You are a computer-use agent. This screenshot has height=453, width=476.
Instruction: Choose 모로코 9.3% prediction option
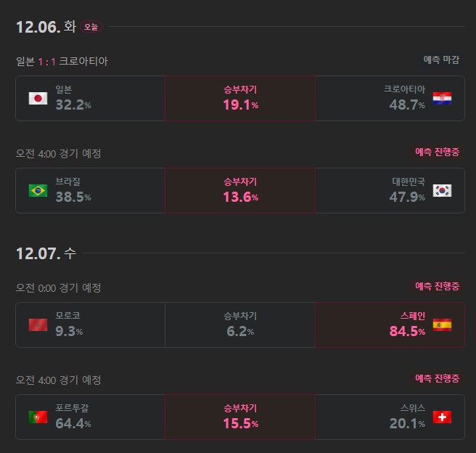(x=91, y=325)
